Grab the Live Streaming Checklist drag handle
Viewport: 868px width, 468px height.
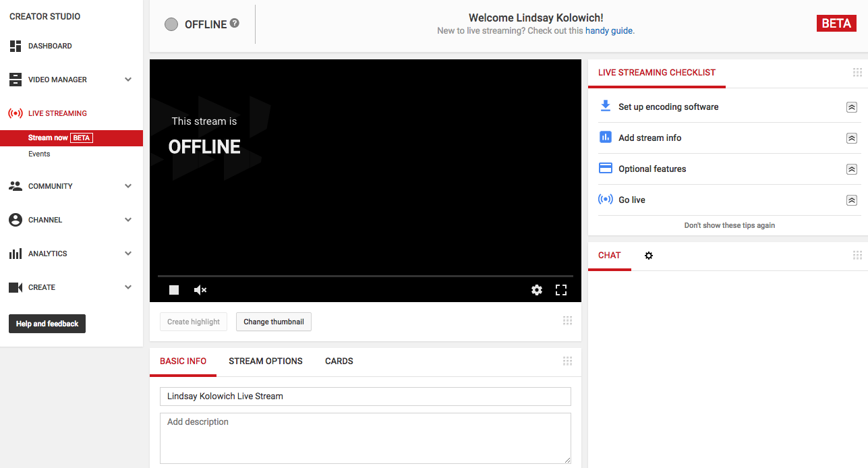pyautogui.click(x=858, y=72)
